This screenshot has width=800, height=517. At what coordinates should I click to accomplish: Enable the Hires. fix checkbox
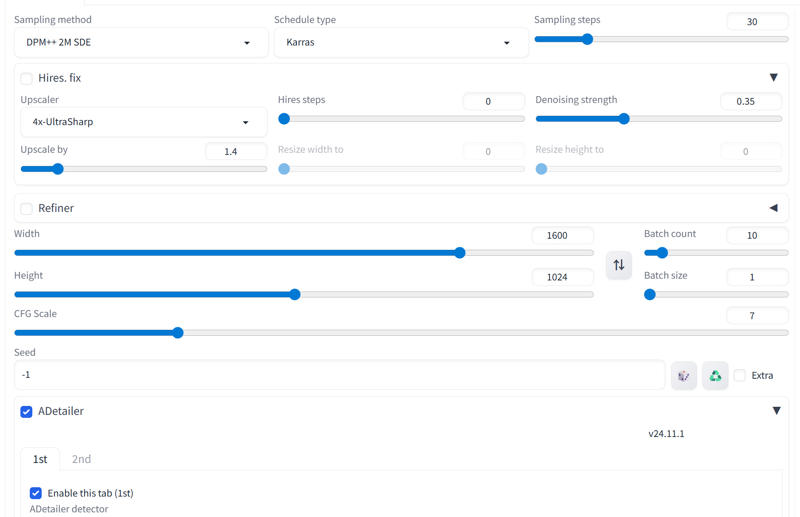[x=26, y=77]
